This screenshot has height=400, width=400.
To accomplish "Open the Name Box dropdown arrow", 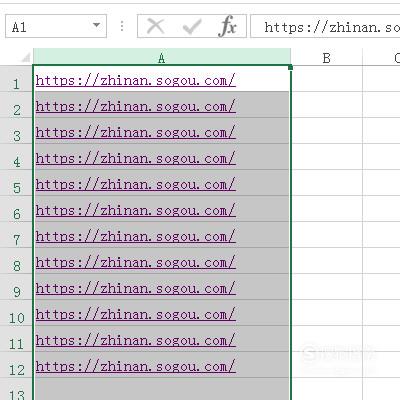I will tap(96, 25).
